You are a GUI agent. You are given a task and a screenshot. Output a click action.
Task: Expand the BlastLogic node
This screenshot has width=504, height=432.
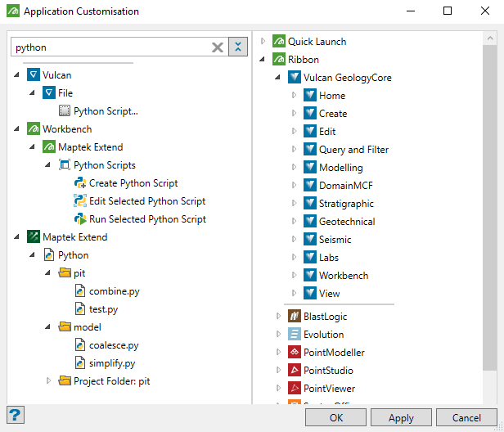[x=278, y=317]
